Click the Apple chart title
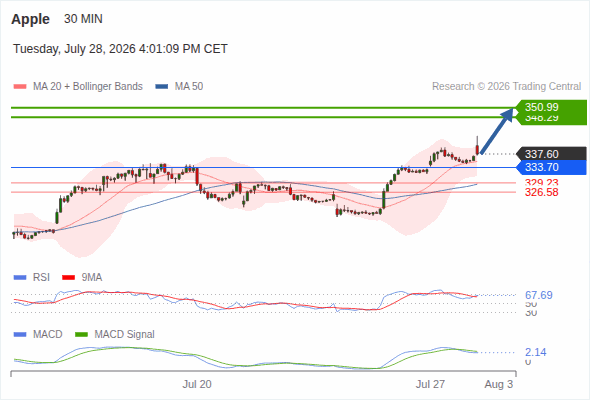 tap(30, 19)
